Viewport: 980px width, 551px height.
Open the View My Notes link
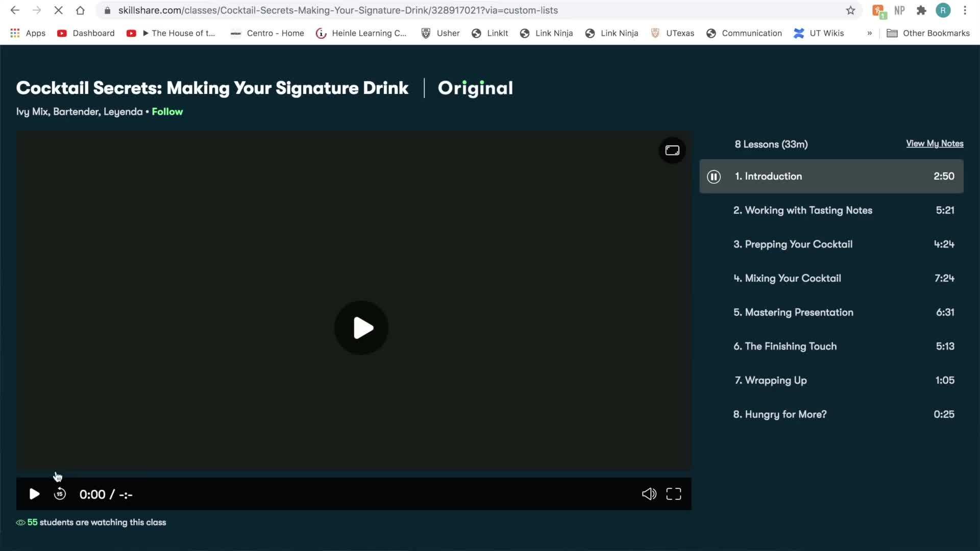(x=935, y=144)
